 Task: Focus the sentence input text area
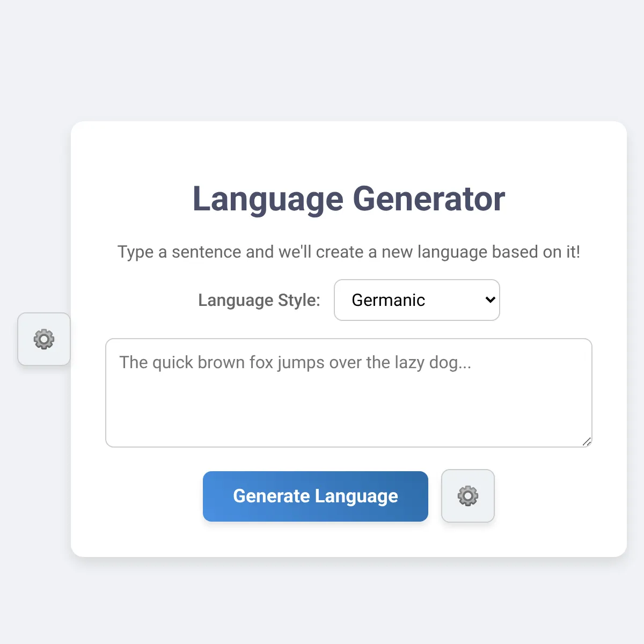coord(348,393)
